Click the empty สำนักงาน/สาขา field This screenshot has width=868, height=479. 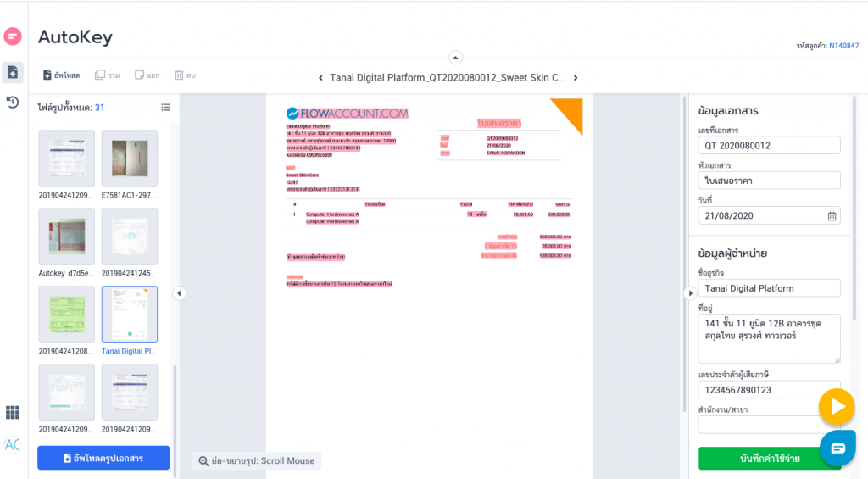(769, 425)
